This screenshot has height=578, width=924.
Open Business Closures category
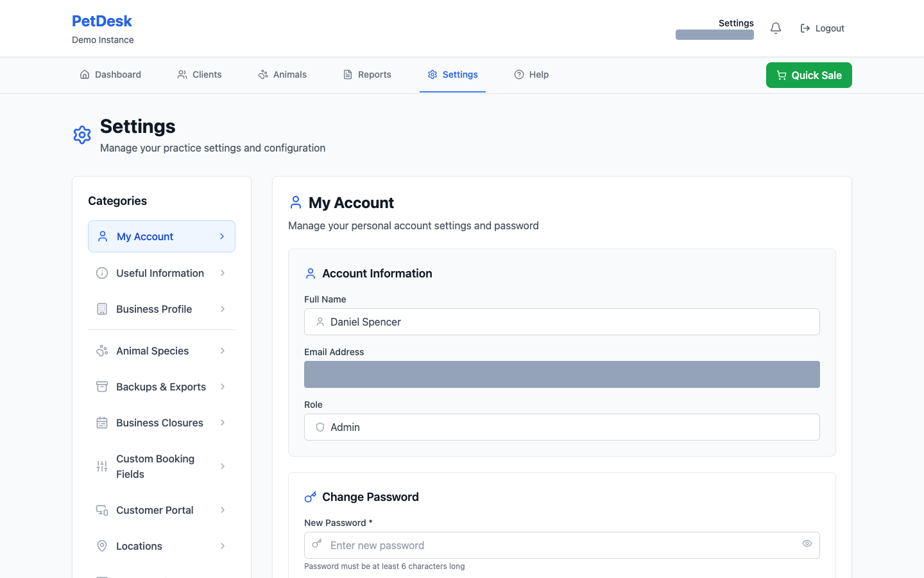pos(162,423)
